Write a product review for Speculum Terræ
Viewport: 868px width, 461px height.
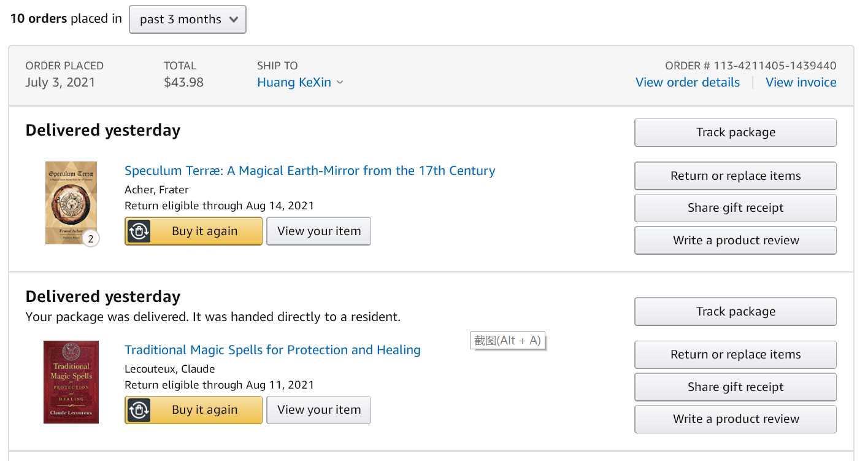point(735,241)
